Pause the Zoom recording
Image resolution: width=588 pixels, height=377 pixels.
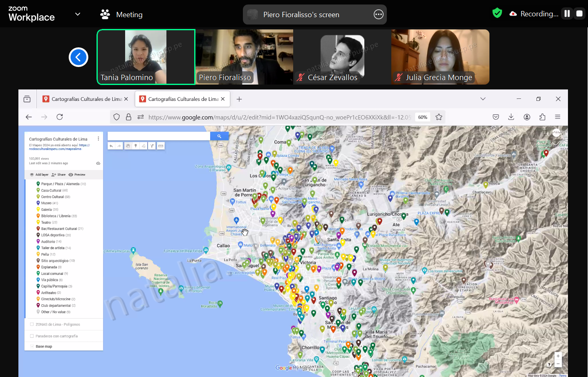567,13
